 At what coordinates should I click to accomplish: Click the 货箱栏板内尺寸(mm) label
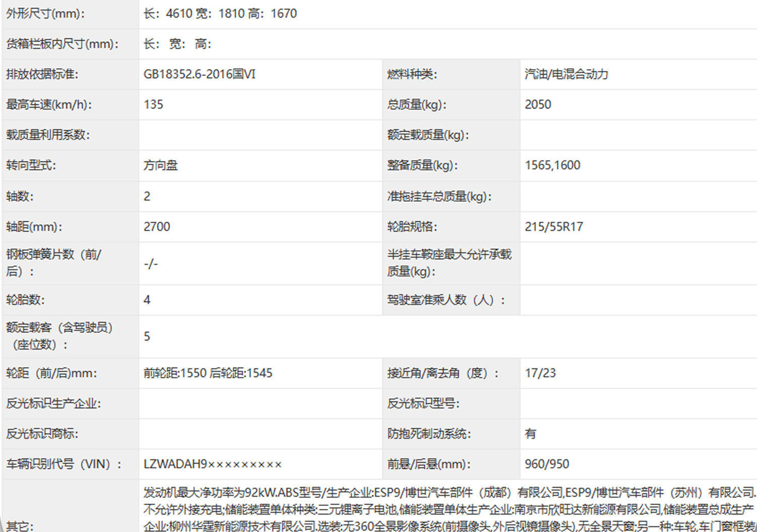click(62, 44)
